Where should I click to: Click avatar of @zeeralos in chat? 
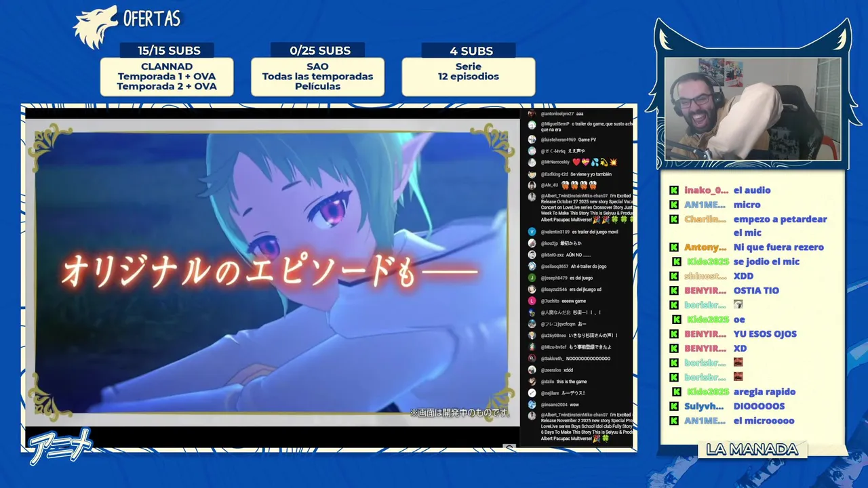coord(532,370)
